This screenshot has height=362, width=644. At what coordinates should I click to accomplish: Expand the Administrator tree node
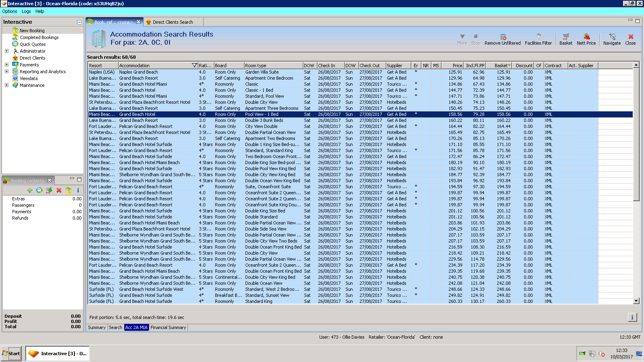coord(6,51)
